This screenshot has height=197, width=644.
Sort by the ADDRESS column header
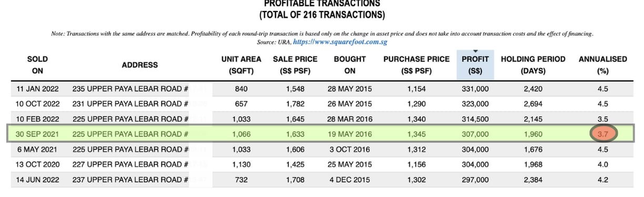click(140, 65)
